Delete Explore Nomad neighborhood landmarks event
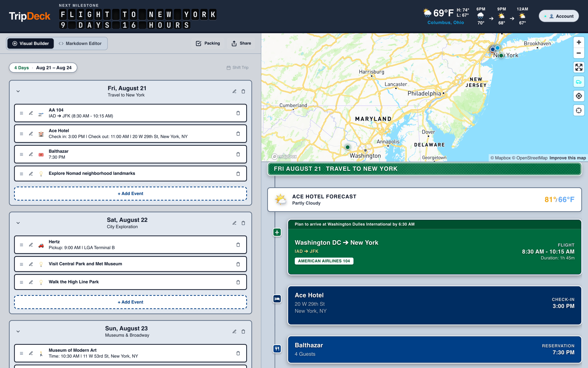 coord(238,174)
